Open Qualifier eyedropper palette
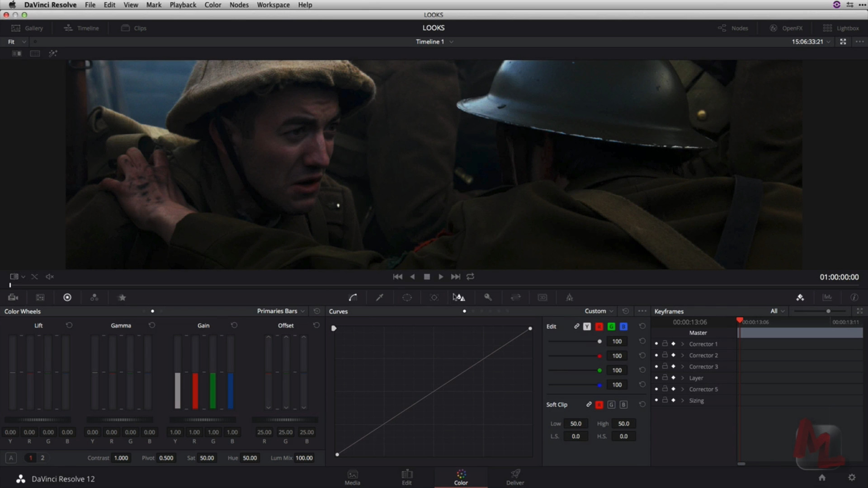 pos(380,297)
